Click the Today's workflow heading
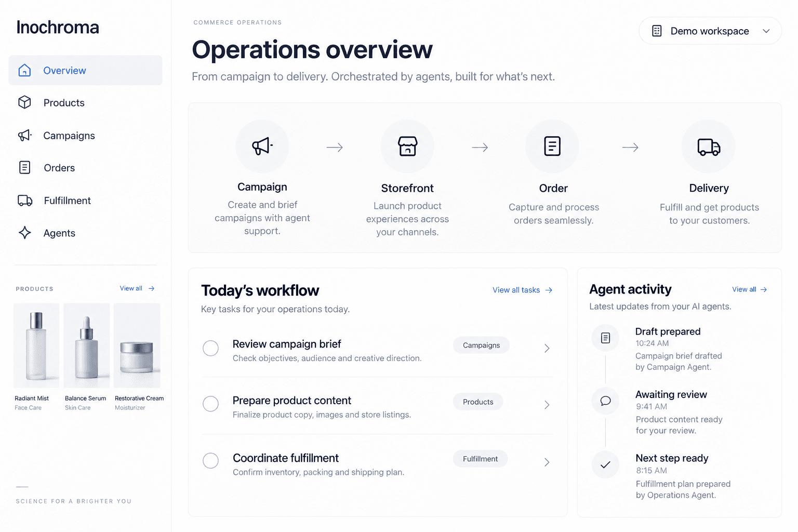Screen dimensions: 798x532 tap(260, 290)
